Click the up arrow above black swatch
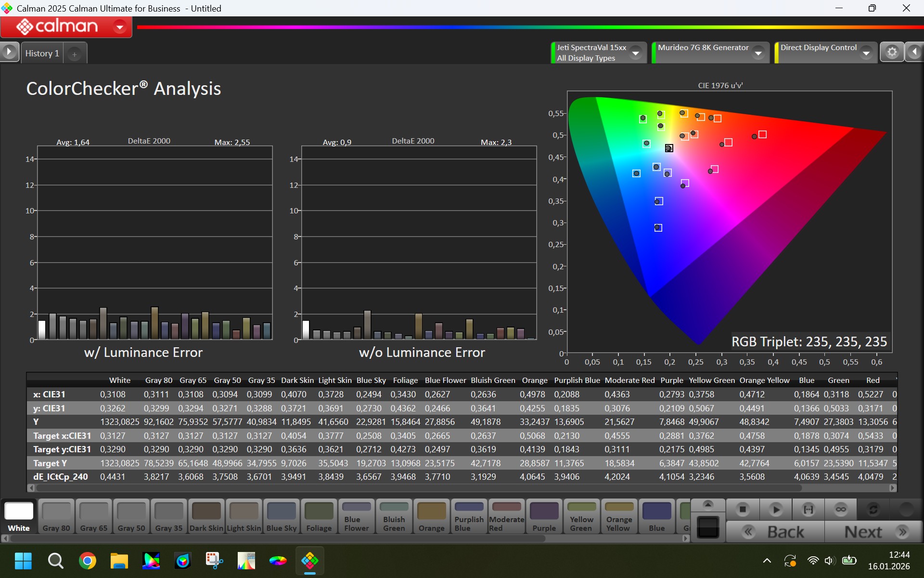 (x=708, y=504)
